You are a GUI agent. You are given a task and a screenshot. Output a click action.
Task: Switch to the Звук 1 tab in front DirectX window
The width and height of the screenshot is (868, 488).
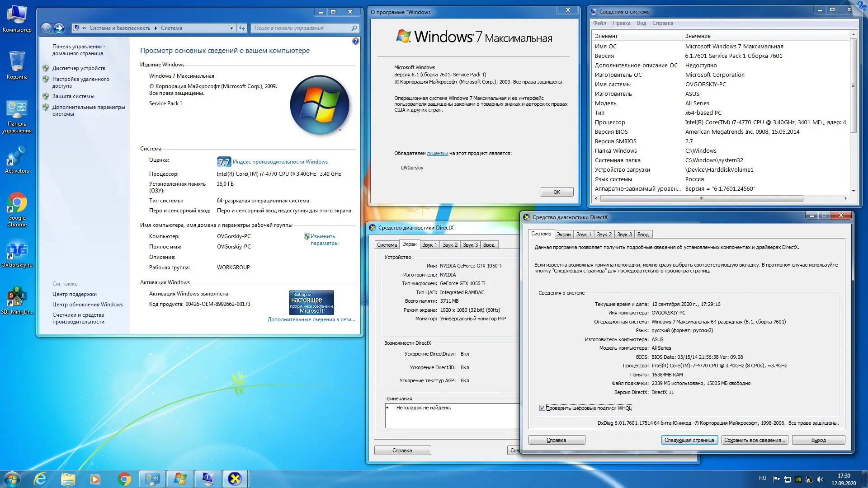pyautogui.click(x=583, y=235)
